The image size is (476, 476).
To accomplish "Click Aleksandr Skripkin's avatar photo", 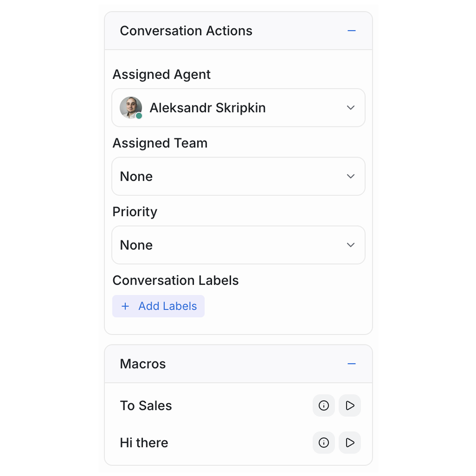I will point(130,107).
